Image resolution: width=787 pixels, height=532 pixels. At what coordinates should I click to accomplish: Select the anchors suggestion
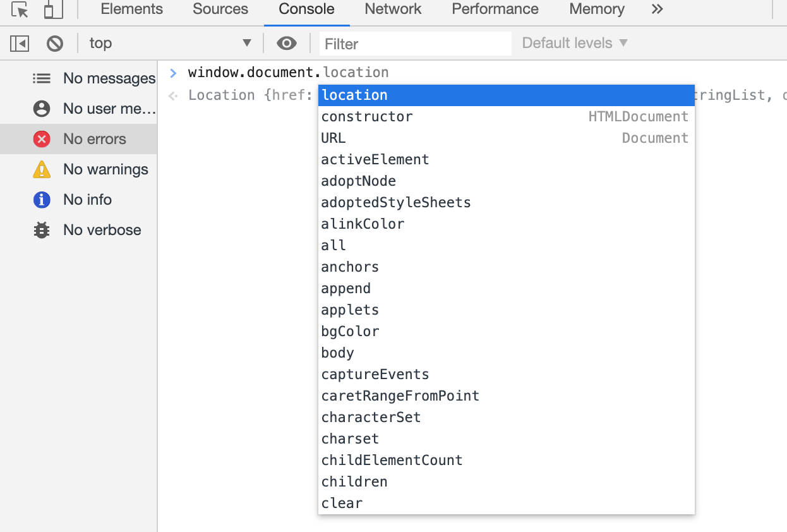click(507, 267)
